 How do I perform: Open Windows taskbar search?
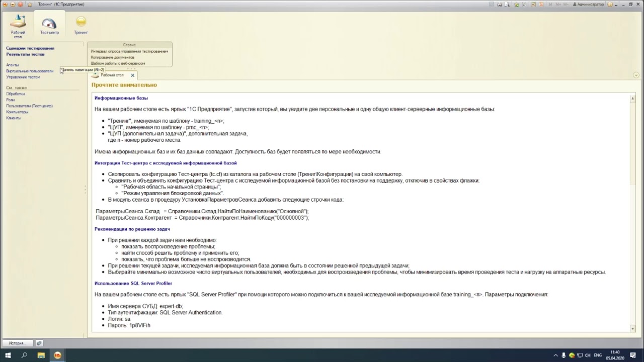(x=24, y=355)
